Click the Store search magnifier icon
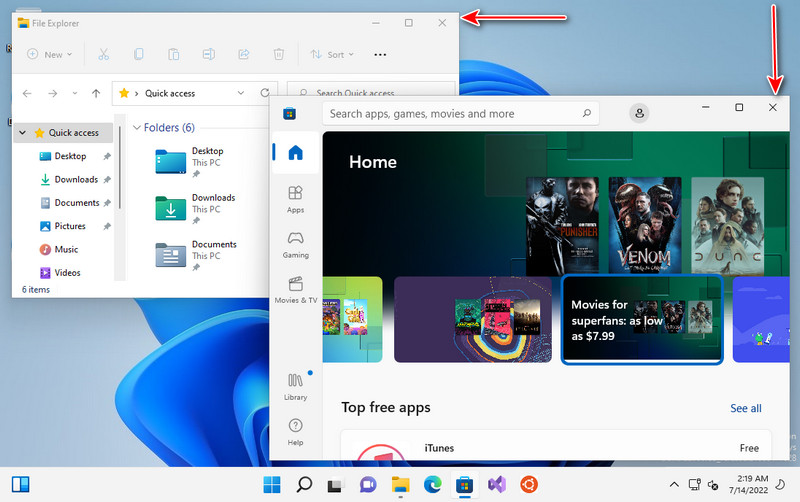The image size is (800, 502). 587,113
